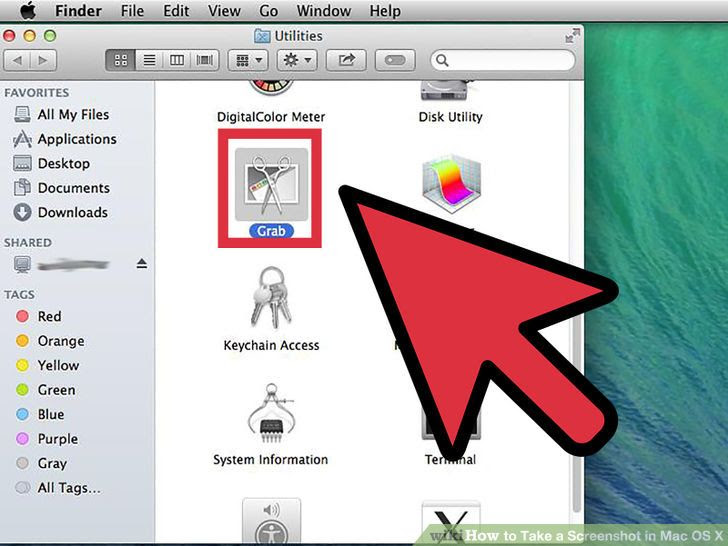Go back with the back arrow
This screenshot has height=546, width=728.
click(17, 60)
